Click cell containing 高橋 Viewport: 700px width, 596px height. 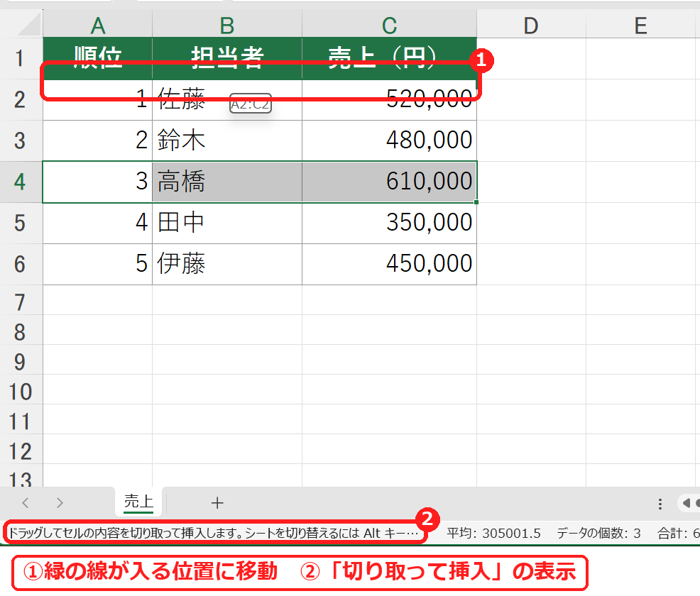(227, 182)
